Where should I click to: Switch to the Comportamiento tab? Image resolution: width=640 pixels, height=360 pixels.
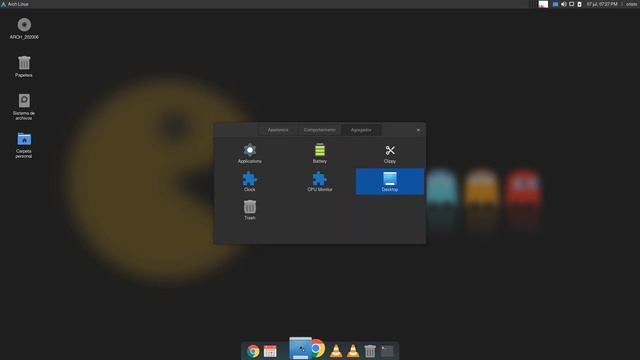click(320, 130)
